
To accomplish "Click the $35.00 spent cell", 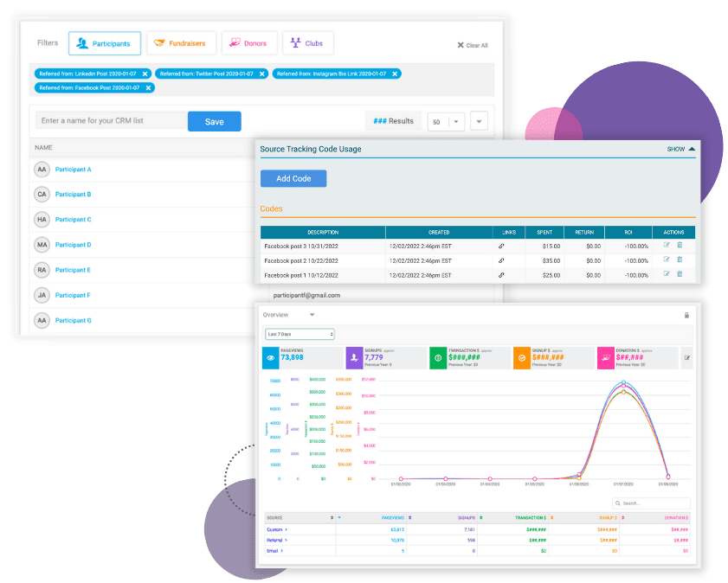I will tap(544, 260).
